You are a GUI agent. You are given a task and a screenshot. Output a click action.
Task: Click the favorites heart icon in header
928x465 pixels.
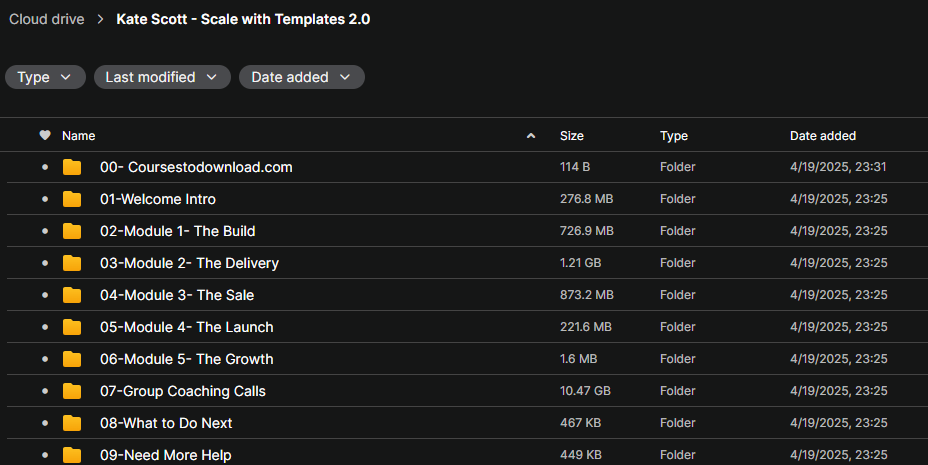[x=45, y=135]
